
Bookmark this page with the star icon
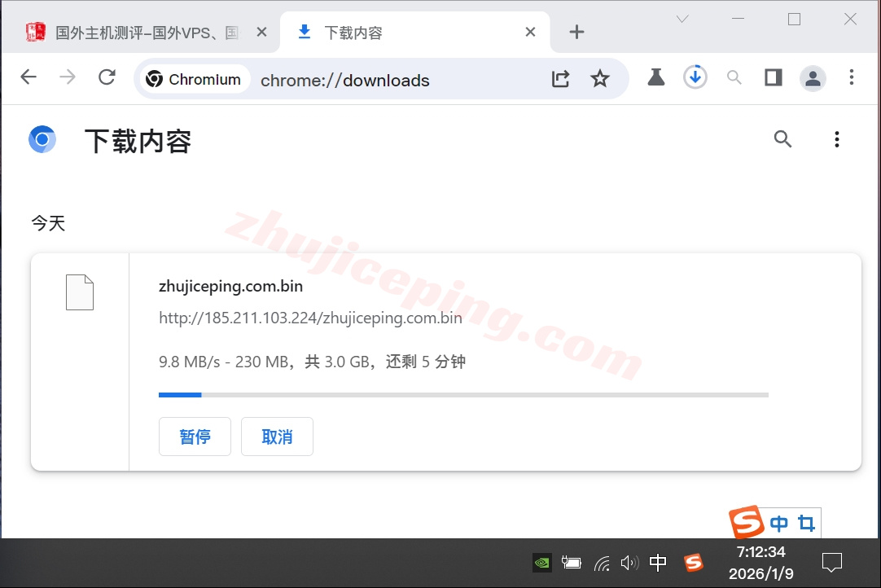[x=600, y=78]
